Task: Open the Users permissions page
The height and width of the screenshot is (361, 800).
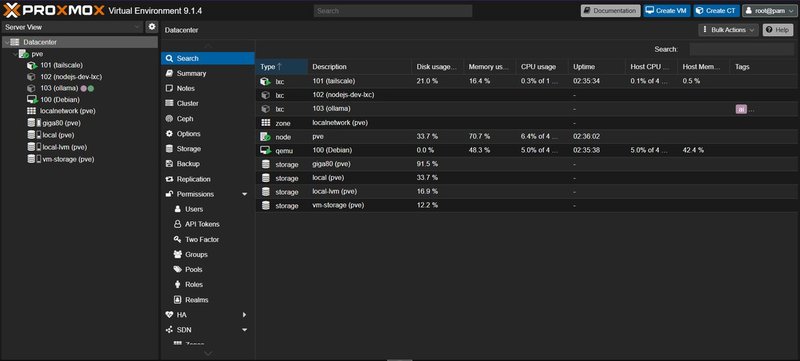Action: pyautogui.click(x=208, y=209)
